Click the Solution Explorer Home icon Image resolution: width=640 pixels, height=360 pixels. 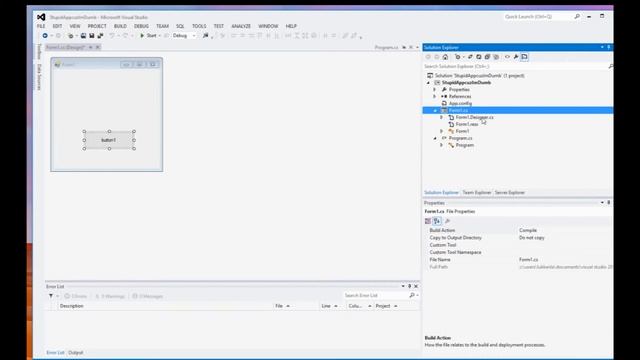[445, 57]
